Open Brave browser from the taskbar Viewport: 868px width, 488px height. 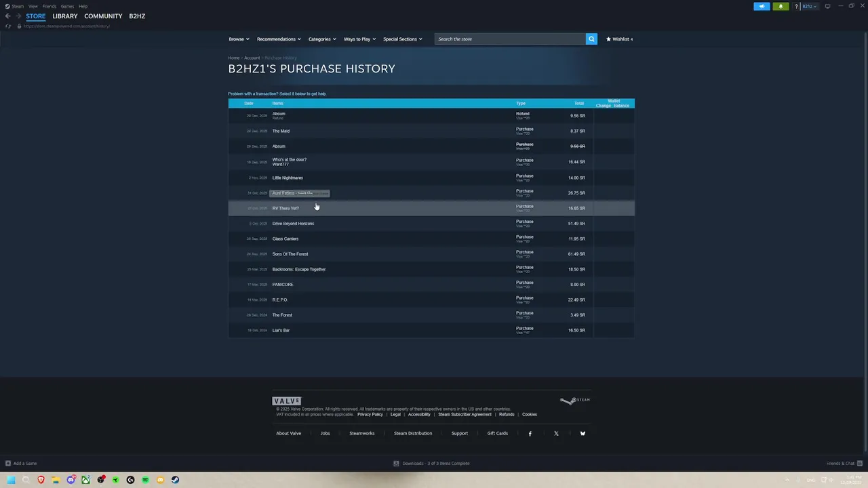[41, 480]
